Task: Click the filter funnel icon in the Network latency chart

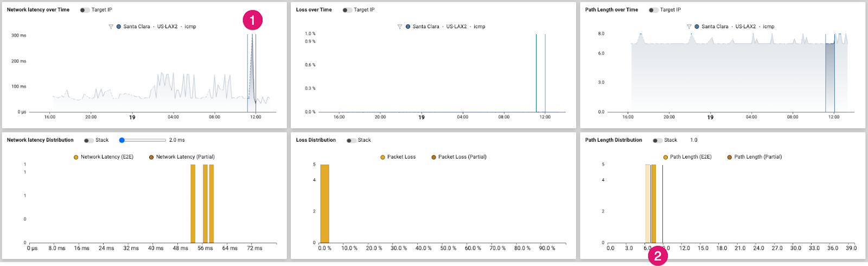Action: coord(111,27)
